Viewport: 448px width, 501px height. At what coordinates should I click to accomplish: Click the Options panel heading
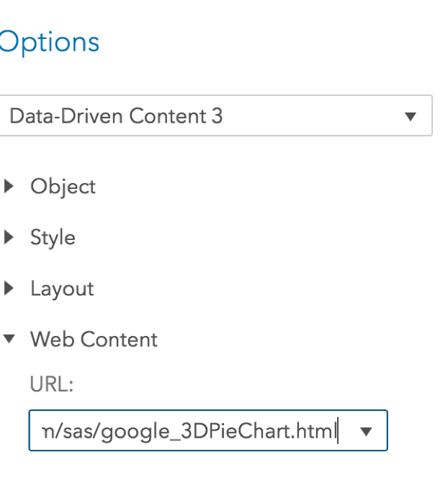tap(48, 43)
